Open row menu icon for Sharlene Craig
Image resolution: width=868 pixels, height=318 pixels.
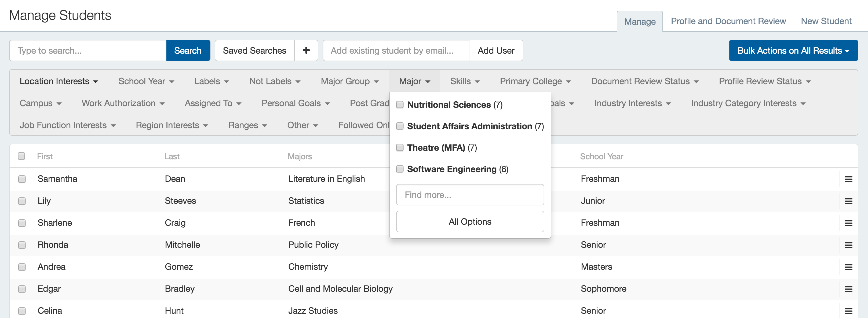(848, 223)
